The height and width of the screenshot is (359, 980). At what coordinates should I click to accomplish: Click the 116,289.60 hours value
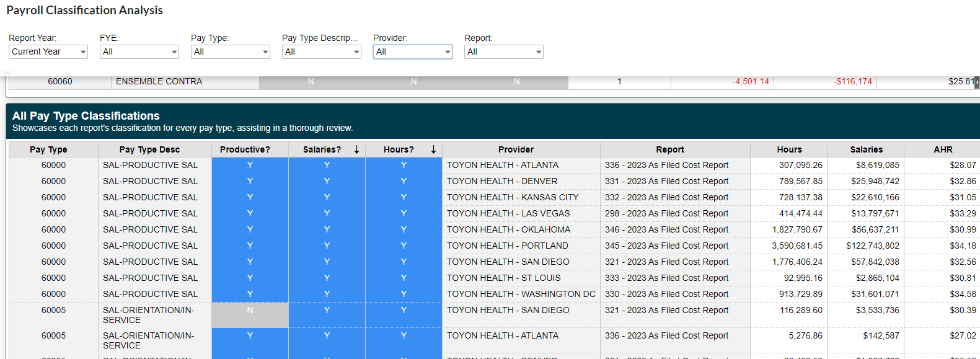coord(801,310)
